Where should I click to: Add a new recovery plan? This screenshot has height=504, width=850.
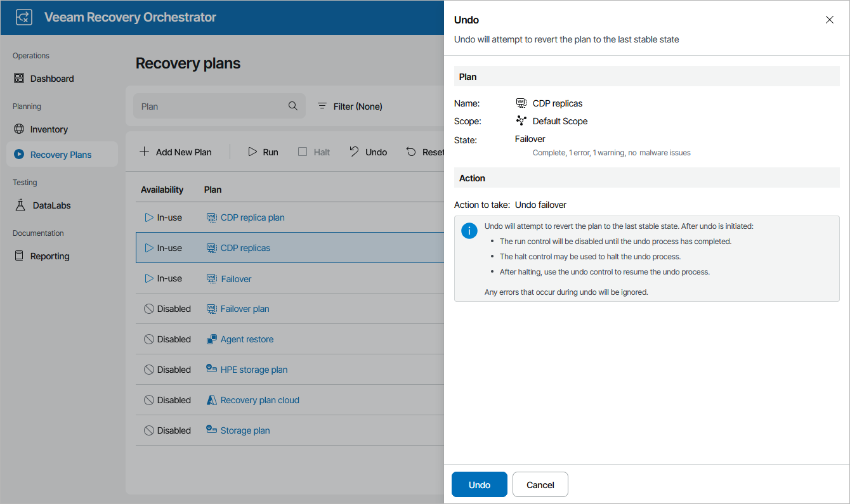click(x=176, y=152)
